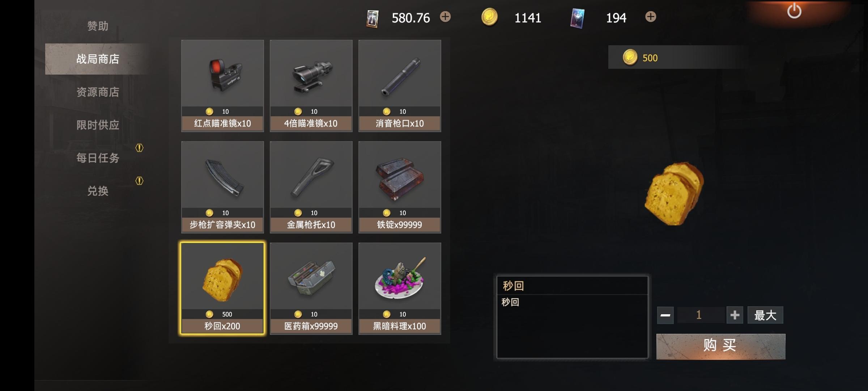Switch to the 资源商店 resource shop tab

98,92
